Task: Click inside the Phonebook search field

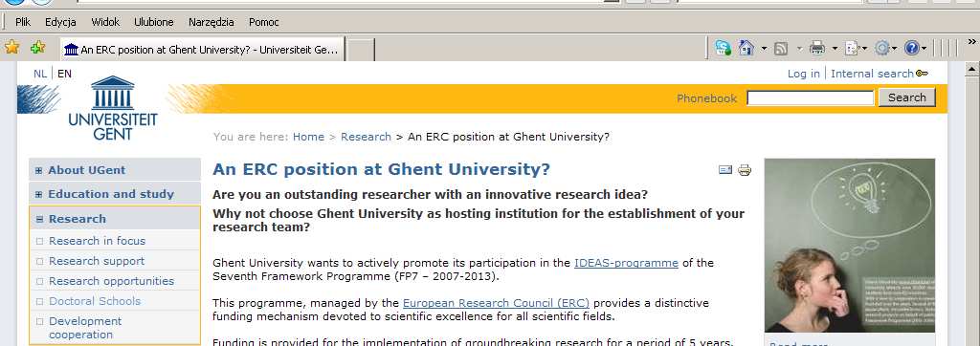Action: coord(810,98)
